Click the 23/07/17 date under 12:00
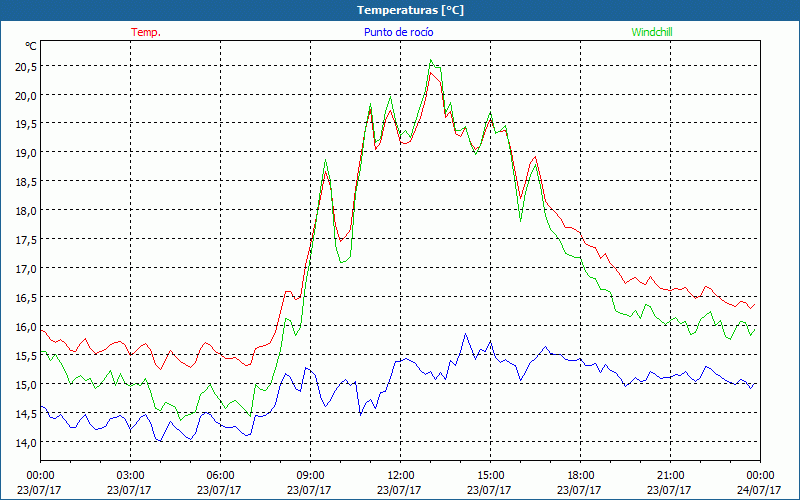 pos(399,490)
